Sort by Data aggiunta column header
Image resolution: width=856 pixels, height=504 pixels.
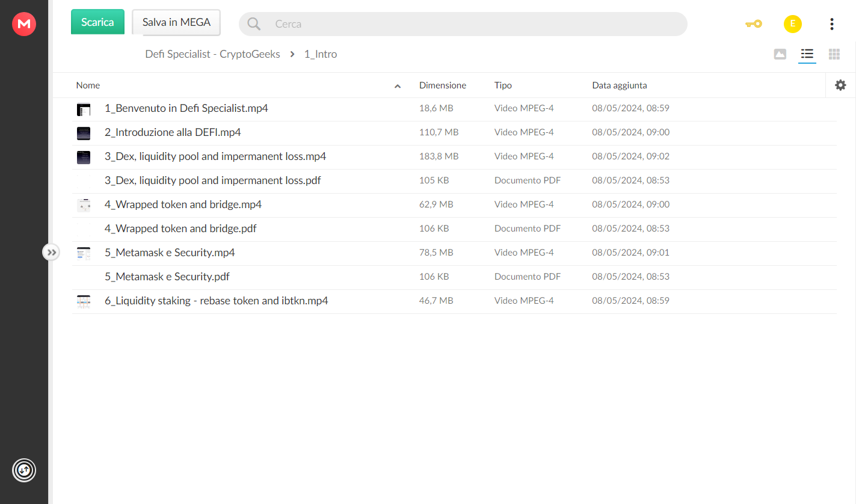coord(620,85)
